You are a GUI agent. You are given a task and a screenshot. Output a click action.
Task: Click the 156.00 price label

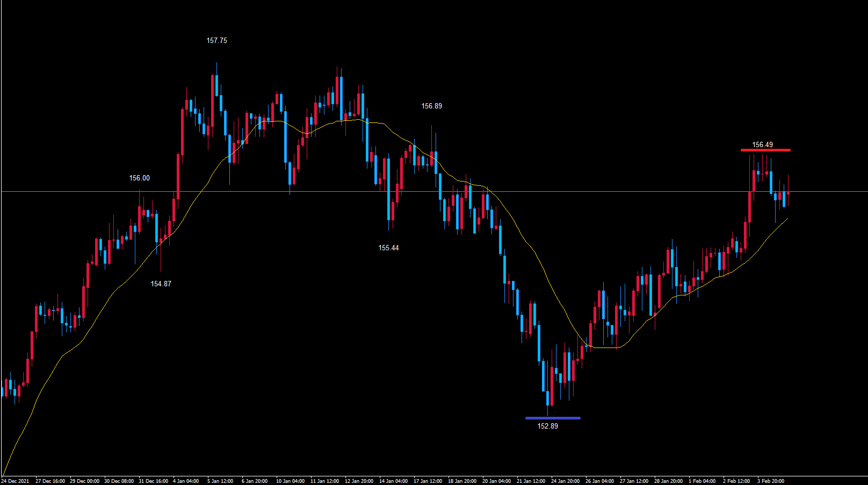[x=139, y=178]
